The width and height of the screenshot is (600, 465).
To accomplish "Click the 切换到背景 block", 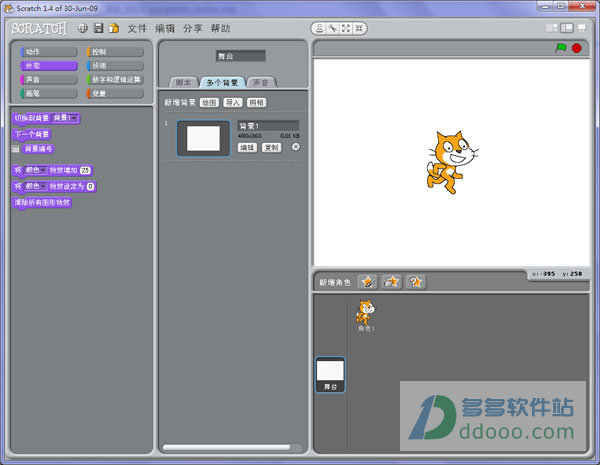I will (32, 118).
